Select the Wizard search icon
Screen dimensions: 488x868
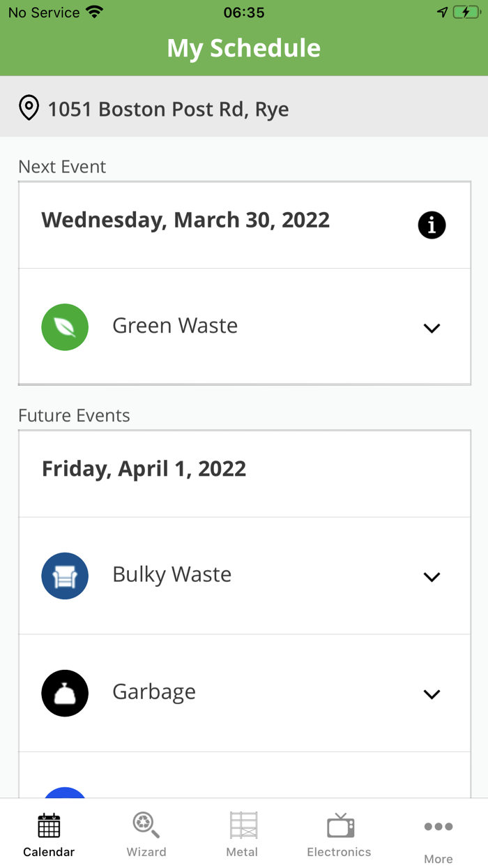click(x=146, y=825)
